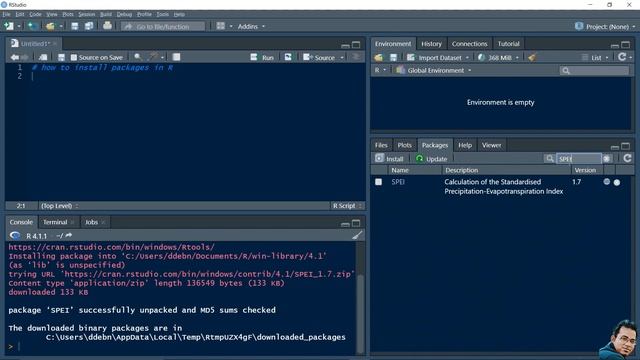The width and height of the screenshot is (640, 360).
Task: Save workspace in the Environment pane
Action: (393, 58)
